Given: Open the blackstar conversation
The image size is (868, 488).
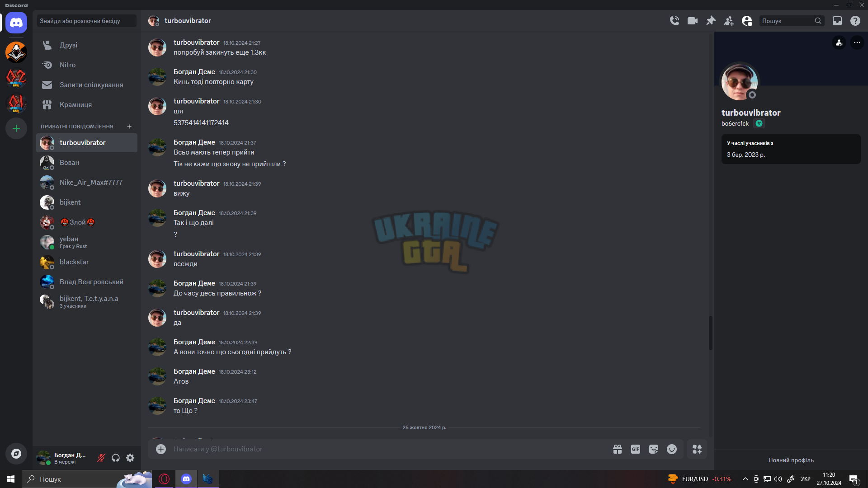Looking at the screenshot, I should [87, 262].
